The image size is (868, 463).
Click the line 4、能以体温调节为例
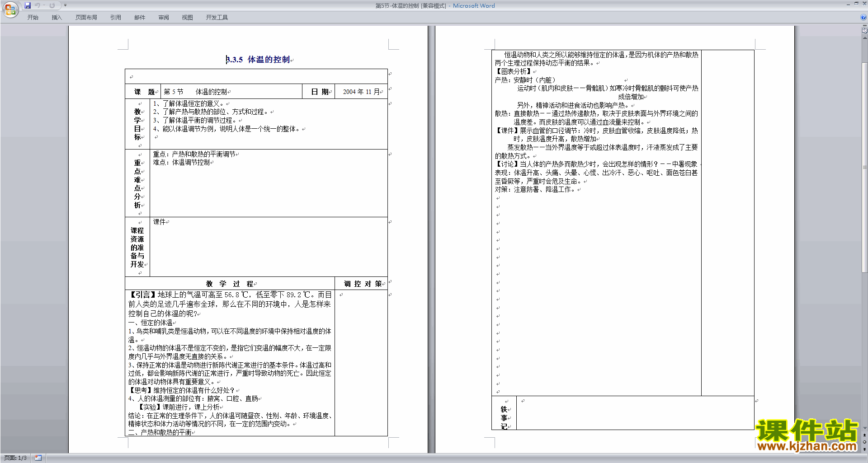coord(227,129)
